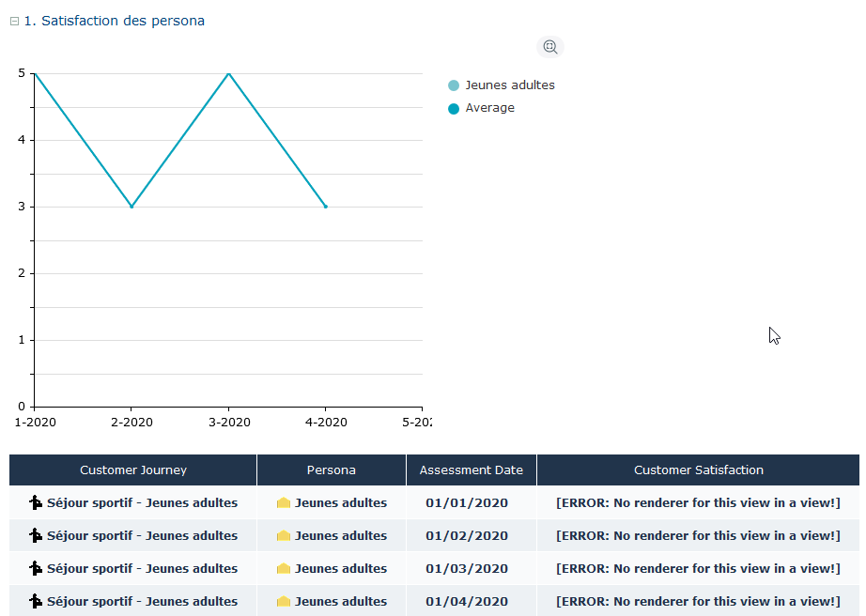The image size is (866, 616).
Task: Click the Customer Satisfaction column header
Action: coord(698,470)
